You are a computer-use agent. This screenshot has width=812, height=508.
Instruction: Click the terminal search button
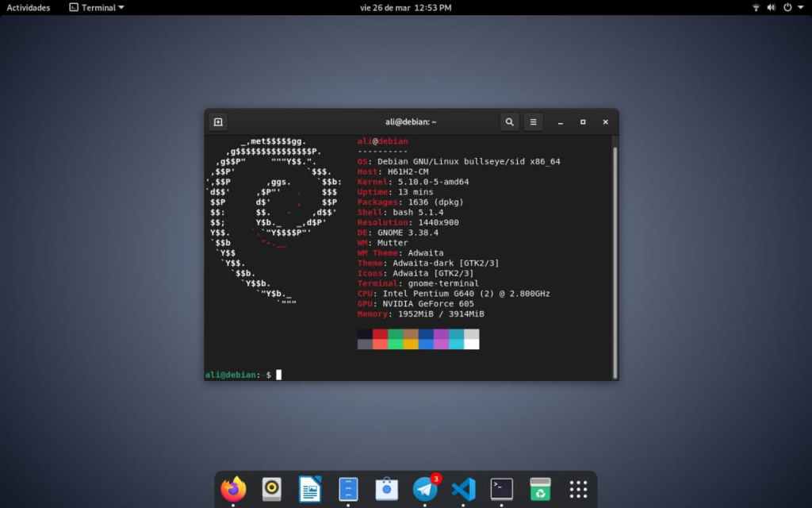509,121
